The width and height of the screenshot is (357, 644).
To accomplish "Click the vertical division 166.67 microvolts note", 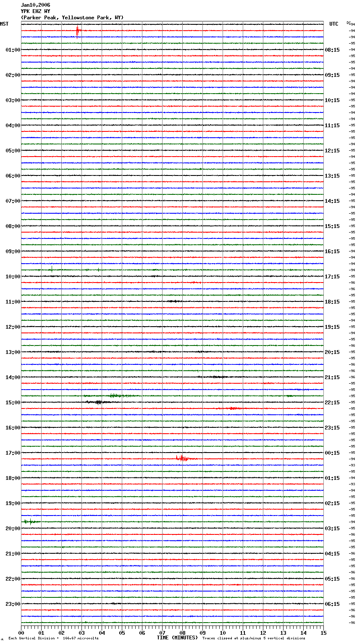I will pyautogui.click(x=53, y=639).
